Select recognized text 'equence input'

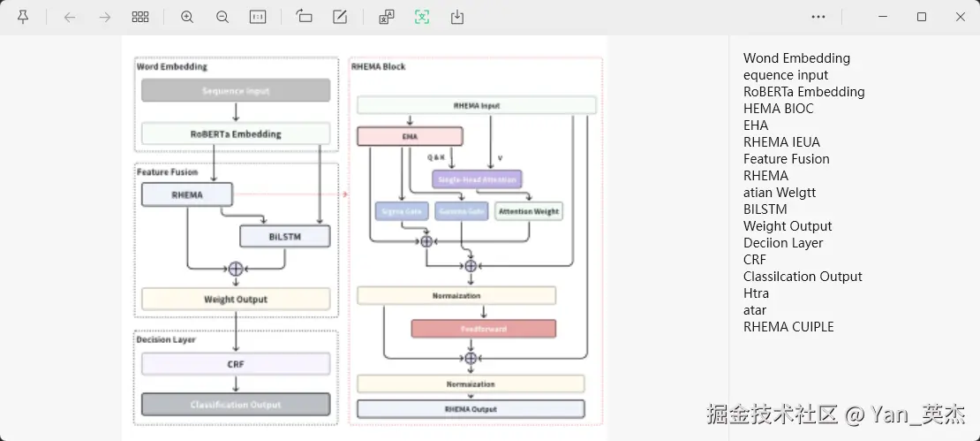point(786,75)
